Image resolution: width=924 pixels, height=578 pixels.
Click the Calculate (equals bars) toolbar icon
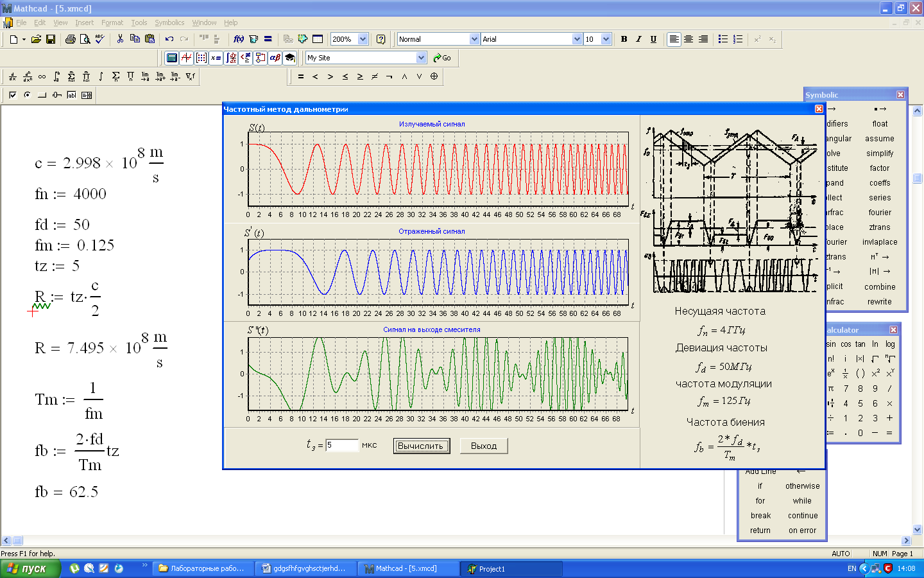click(x=268, y=39)
